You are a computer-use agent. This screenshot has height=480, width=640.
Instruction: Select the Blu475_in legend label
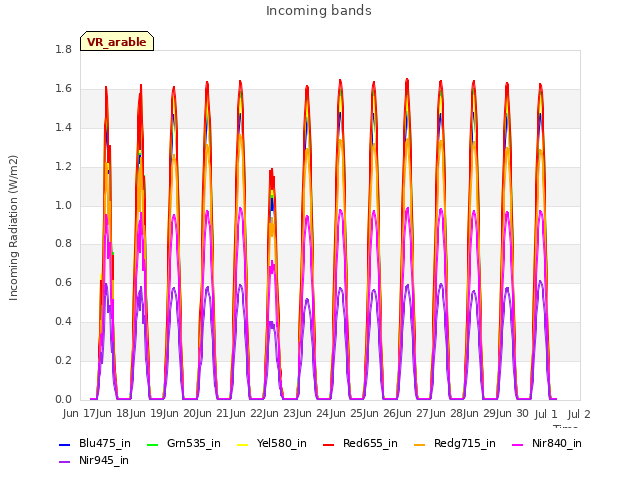[x=105, y=444]
